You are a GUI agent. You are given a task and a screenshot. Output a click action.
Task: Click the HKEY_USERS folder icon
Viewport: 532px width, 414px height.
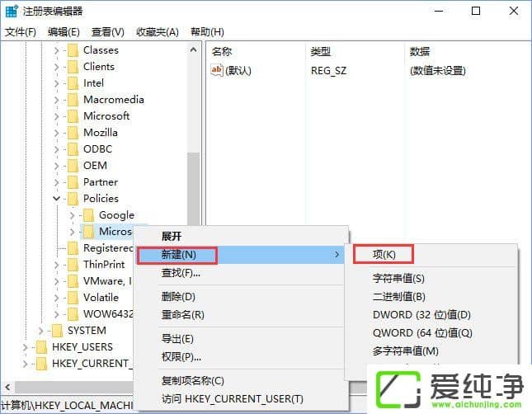[41, 347]
